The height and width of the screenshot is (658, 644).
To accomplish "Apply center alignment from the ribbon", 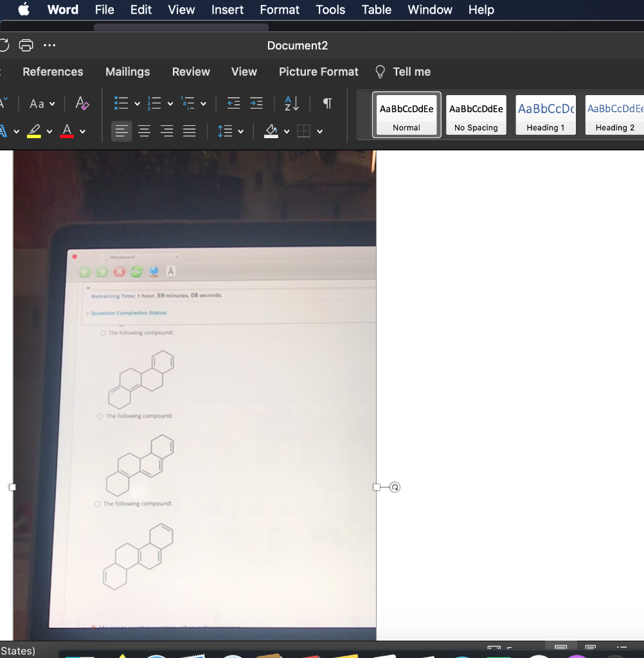I will [144, 130].
